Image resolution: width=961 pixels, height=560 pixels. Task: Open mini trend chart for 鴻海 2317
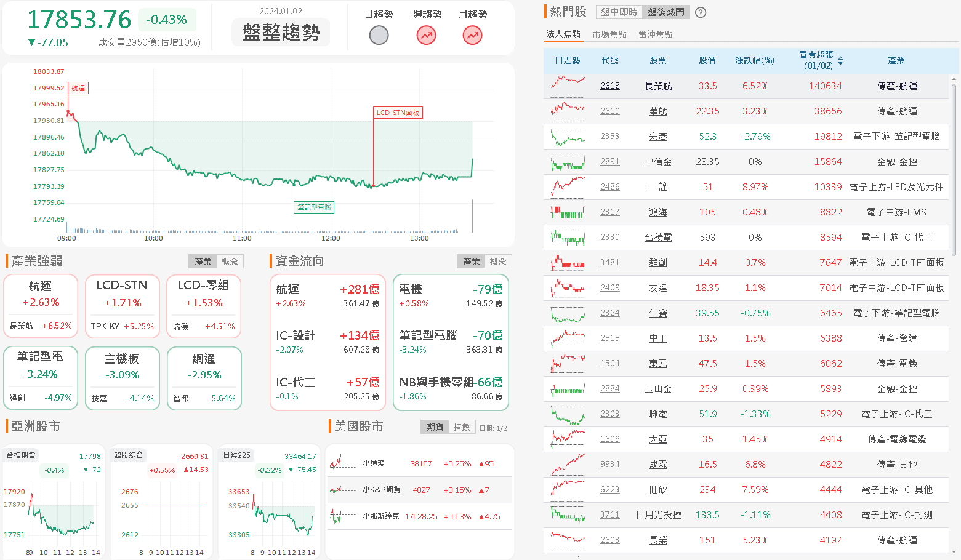click(x=568, y=212)
